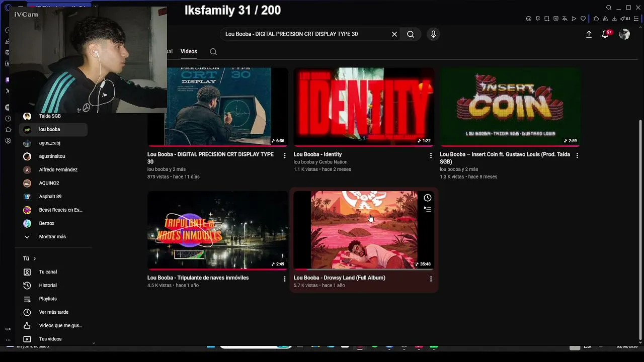Open the browser profile icon
Viewport: 644px width, 362px height.
pyautogui.click(x=605, y=19)
